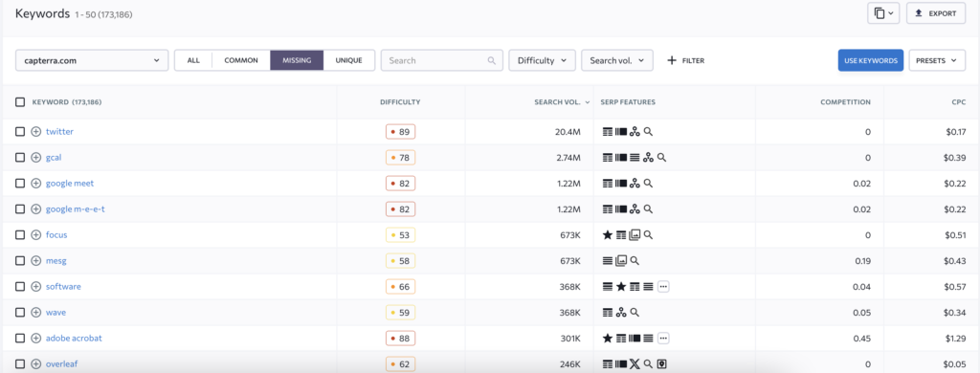Viewport: 980px width, 373px height.
Task: Add mesg keyword using its plus icon
Action: [x=36, y=260]
